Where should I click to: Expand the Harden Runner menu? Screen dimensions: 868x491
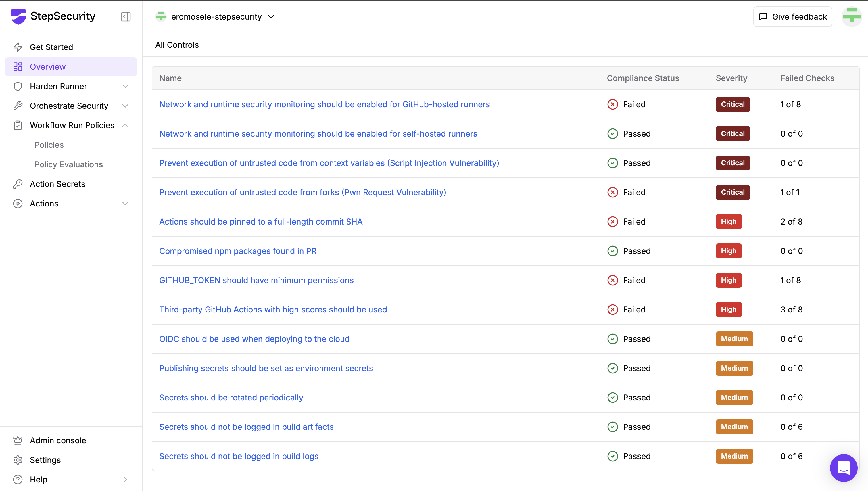(x=125, y=86)
